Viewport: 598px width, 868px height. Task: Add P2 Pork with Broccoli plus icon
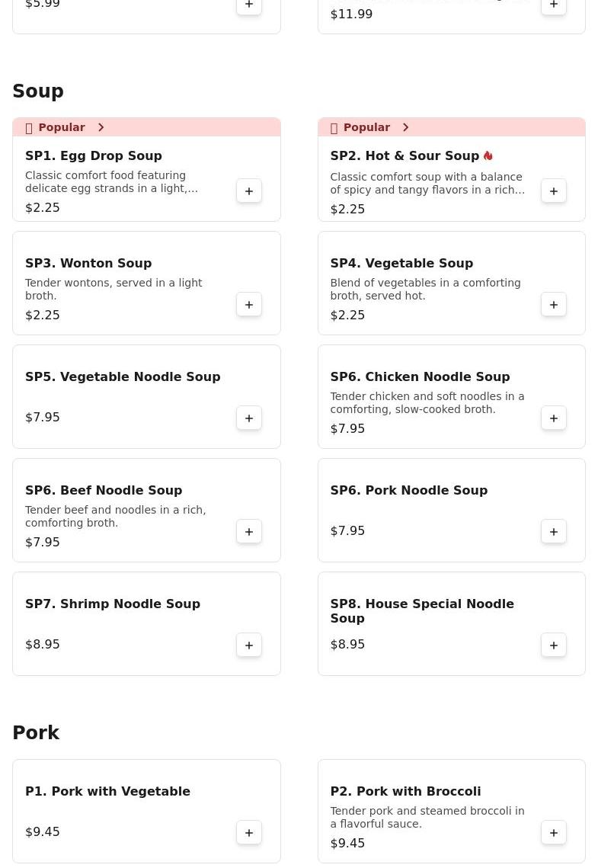coord(554,833)
